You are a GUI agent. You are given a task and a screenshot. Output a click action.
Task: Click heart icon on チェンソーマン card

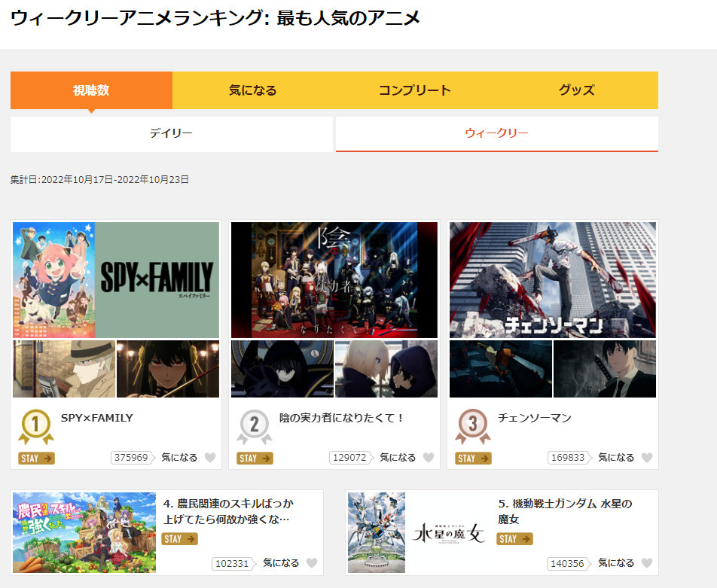[x=647, y=458]
